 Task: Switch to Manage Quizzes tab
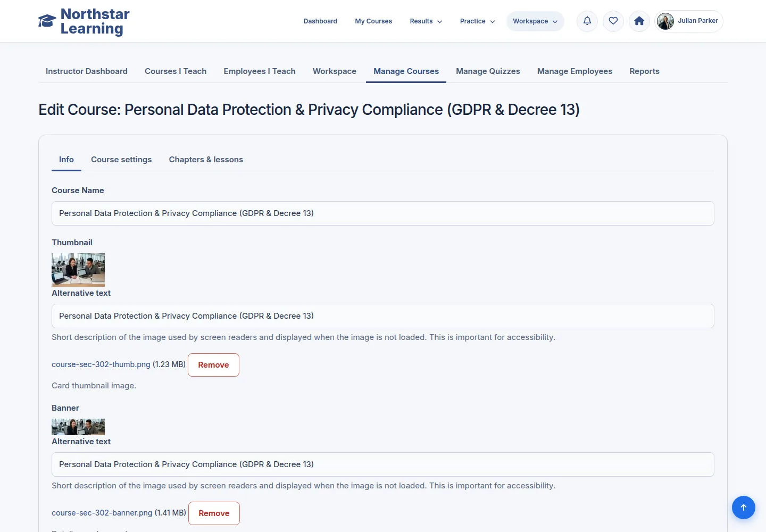(x=488, y=71)
